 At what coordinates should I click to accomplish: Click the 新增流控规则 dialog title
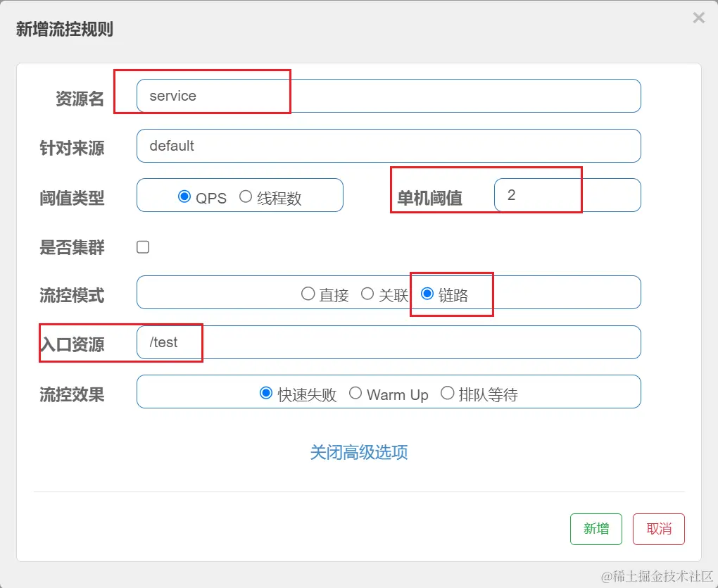point(65,30)
